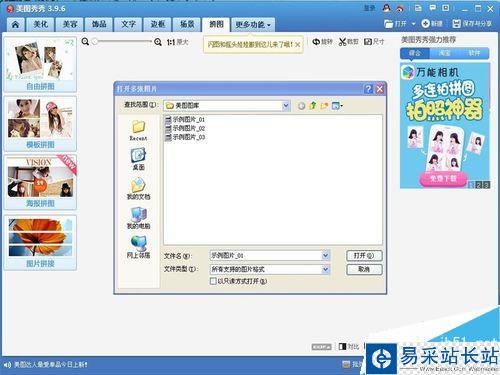The width and height of the screenshot is (500, 375).
Task: Open the feedback speech-bubble icon
Action: (432, 8)
